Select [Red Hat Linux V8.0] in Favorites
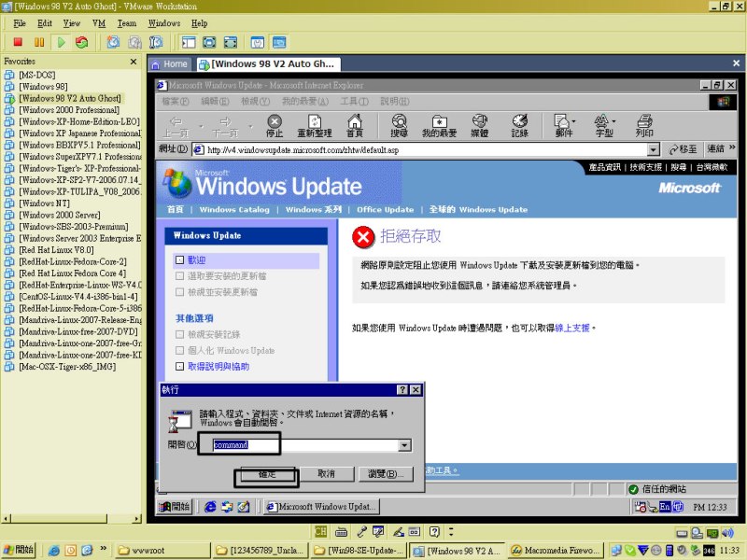 tap(56, 249)
